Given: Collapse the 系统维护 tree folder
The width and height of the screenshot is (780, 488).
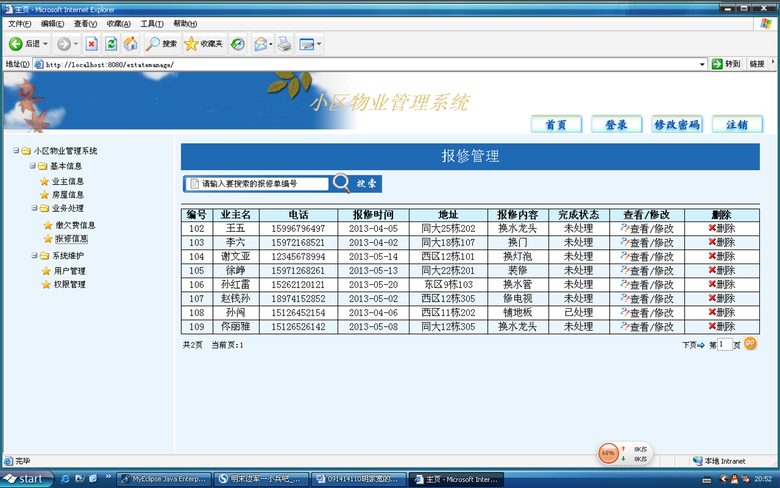Looking at the screenshot, I should point(34,255).
